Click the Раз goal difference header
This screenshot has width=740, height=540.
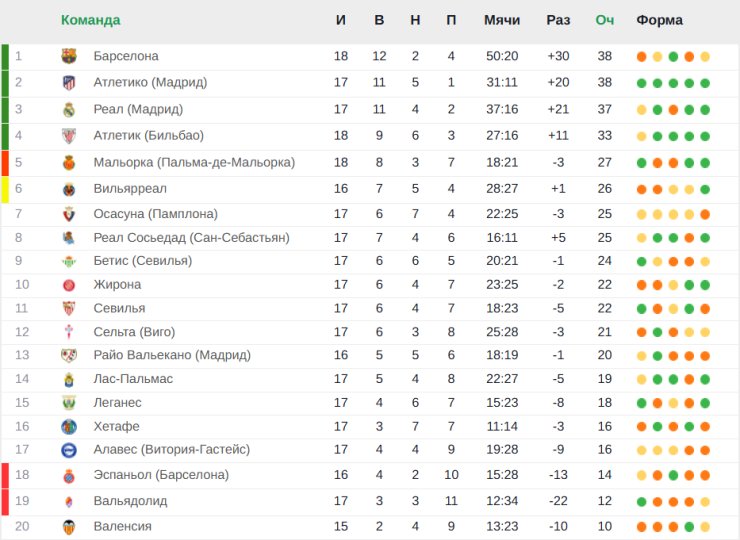tap(558, 20)
